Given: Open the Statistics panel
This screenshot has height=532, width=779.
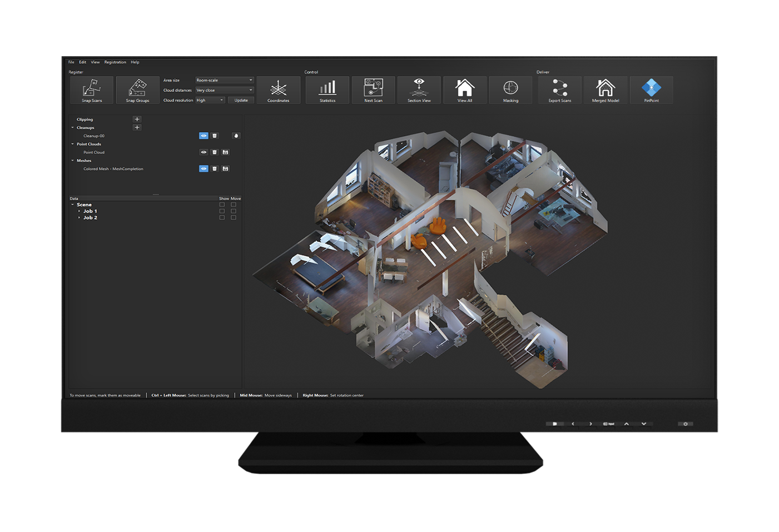Looking at the screenshot, I should click(328, 90).
